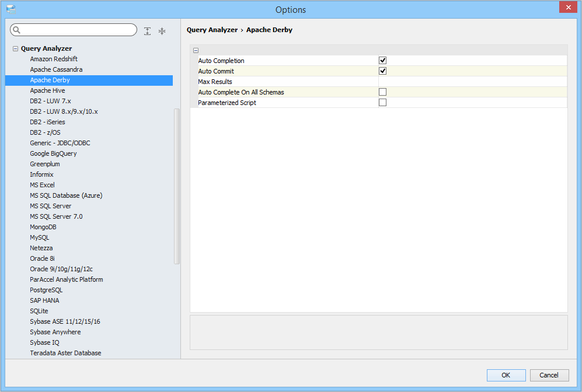Select Amazon Redshift in the tree

point(54,59)
